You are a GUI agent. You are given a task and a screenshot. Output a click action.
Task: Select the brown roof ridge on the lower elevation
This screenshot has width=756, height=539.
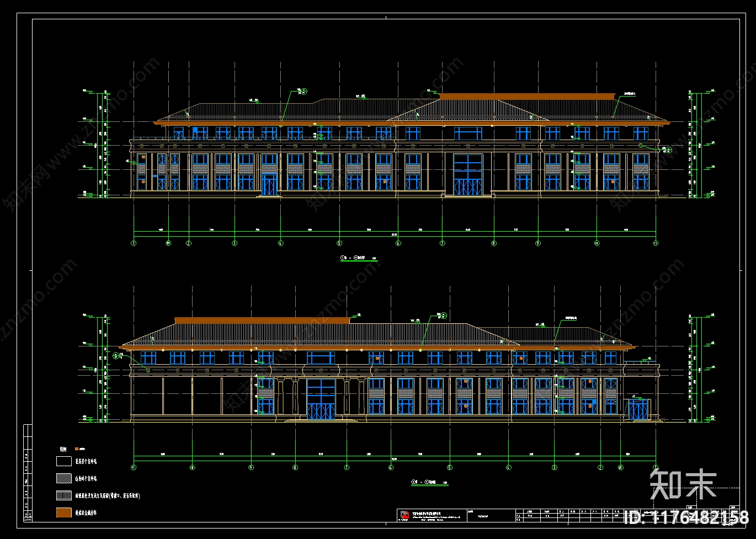(262, 321)
